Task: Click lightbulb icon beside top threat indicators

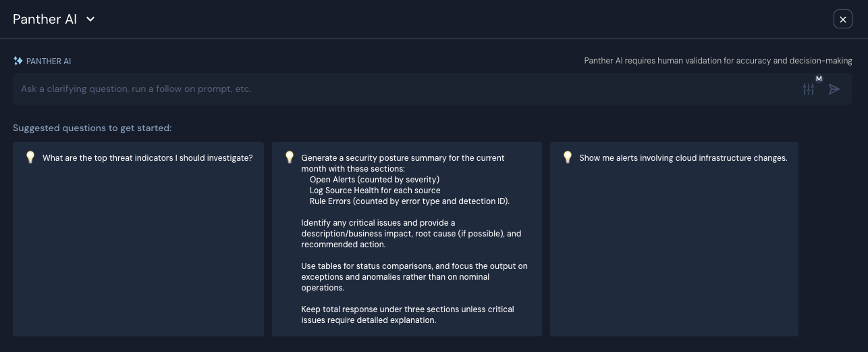Action: [30, 157]
